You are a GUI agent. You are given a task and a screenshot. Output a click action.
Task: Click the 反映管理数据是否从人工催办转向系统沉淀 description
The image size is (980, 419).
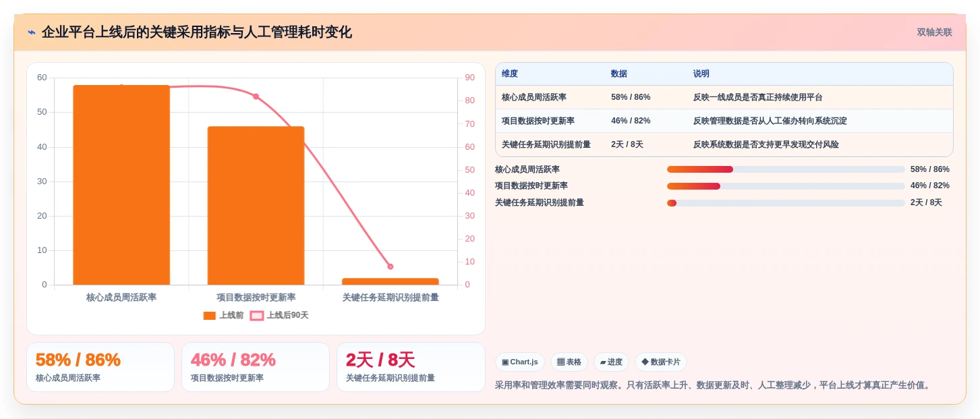[770, 121]
